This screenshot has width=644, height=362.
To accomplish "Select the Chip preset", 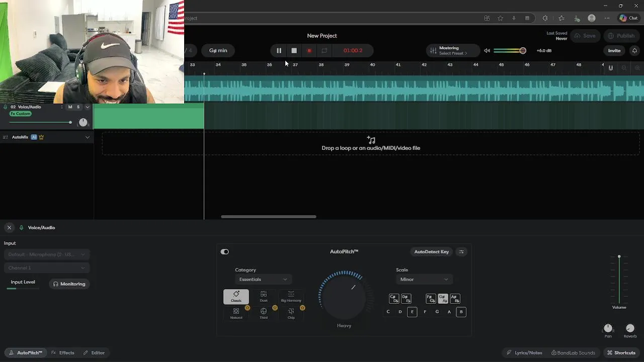I will [291, 313].
